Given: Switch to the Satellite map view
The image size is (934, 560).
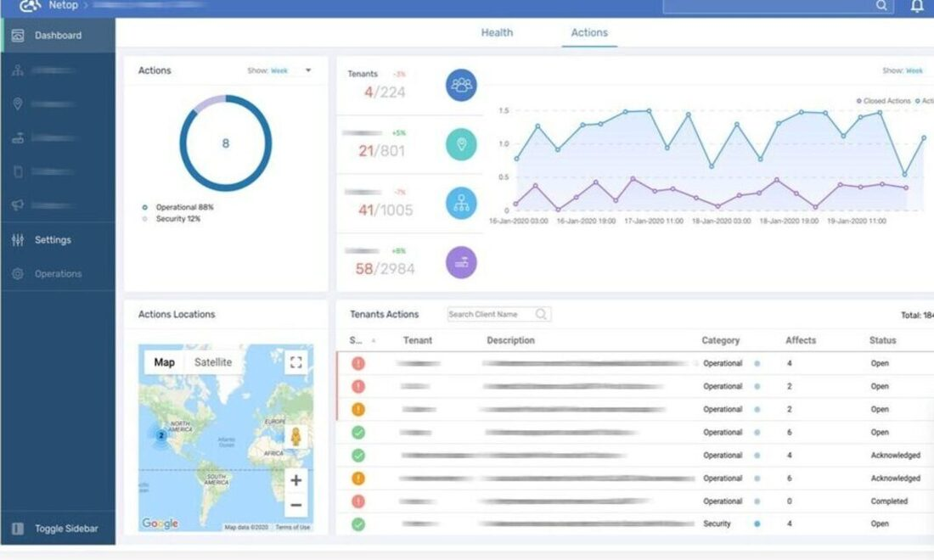Looking at the screenshot, I should tap(211, 362).
